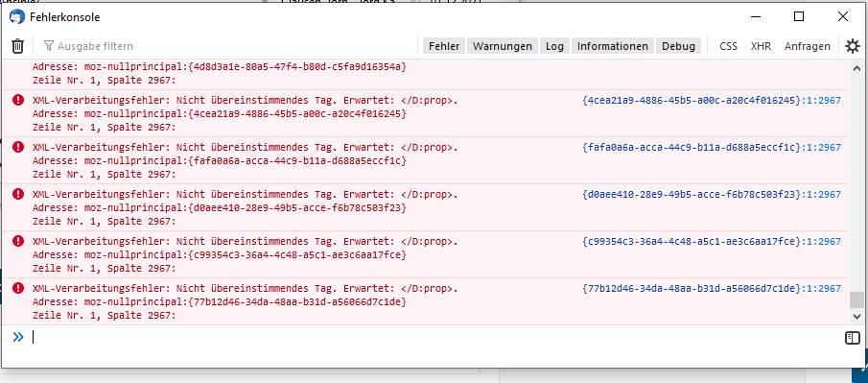Image resolution: width=868 pixels, height=383 pixels.
Task: Enable the XHR filter
Action: coord(761,46)
